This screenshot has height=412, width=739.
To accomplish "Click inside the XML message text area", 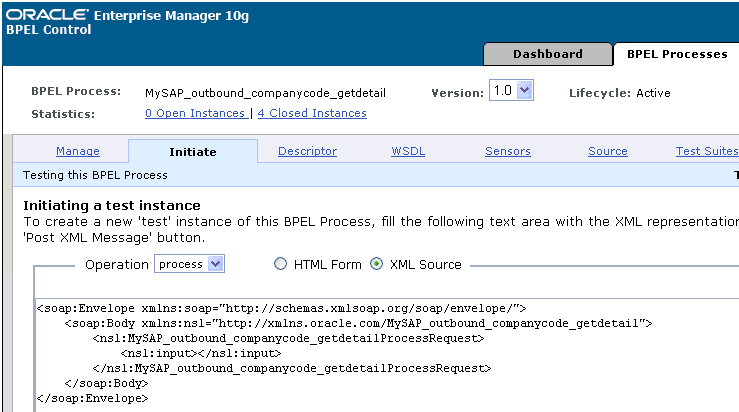I will (x=387, y=355).
